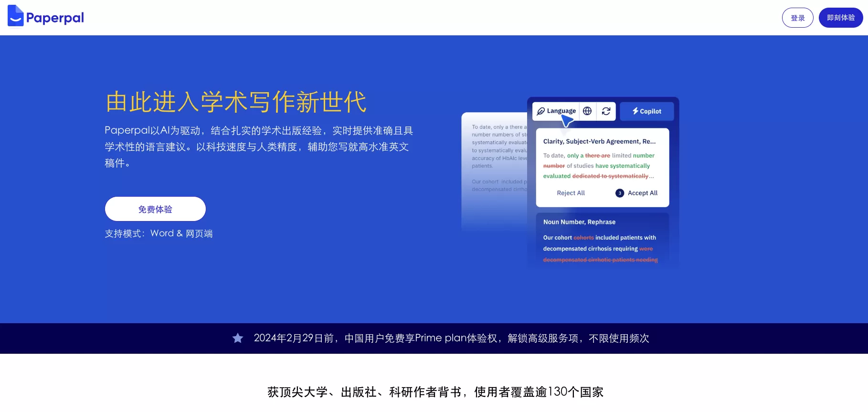Screen dimensions: 868x412
Task: Click Accept All in suggestion card
Action: coord(642,193)
